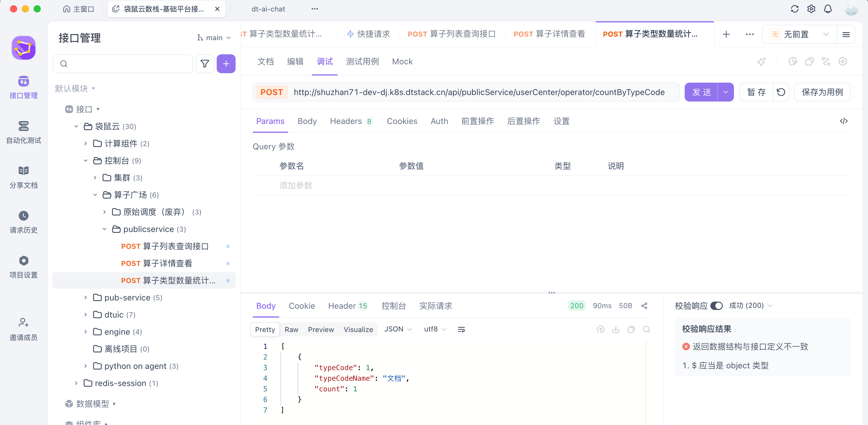
Task: Open the 无前置 environment dropdown
Action: 799,34
